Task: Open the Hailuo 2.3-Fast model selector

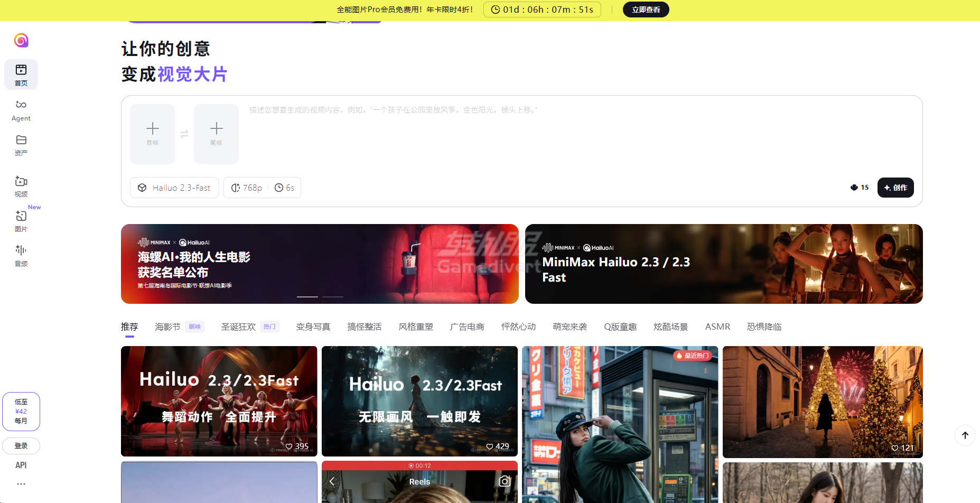Action: [x=174, y=188]
